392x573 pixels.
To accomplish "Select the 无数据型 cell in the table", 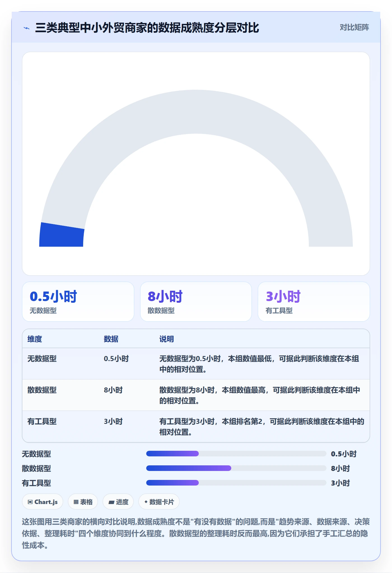I will [42, 359].
